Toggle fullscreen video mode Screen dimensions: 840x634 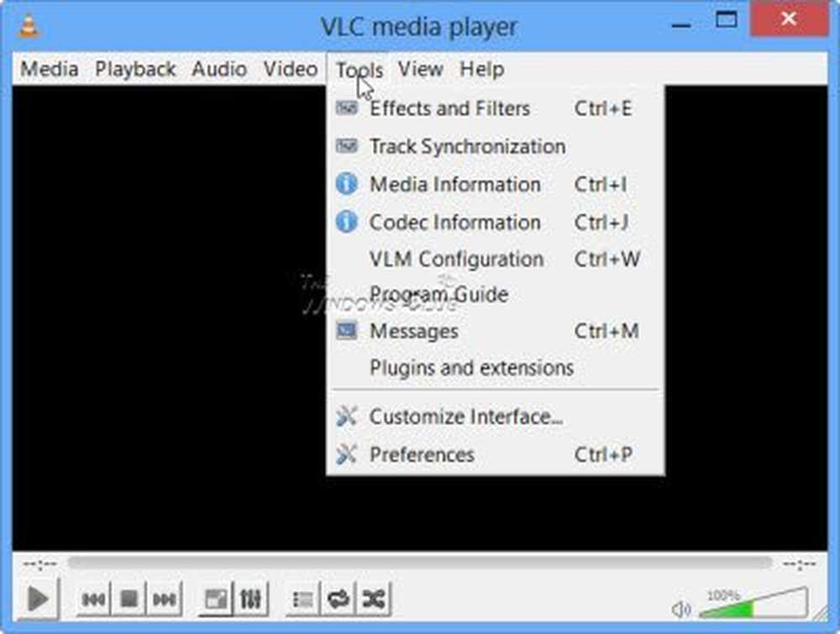(x=216, y=599)
